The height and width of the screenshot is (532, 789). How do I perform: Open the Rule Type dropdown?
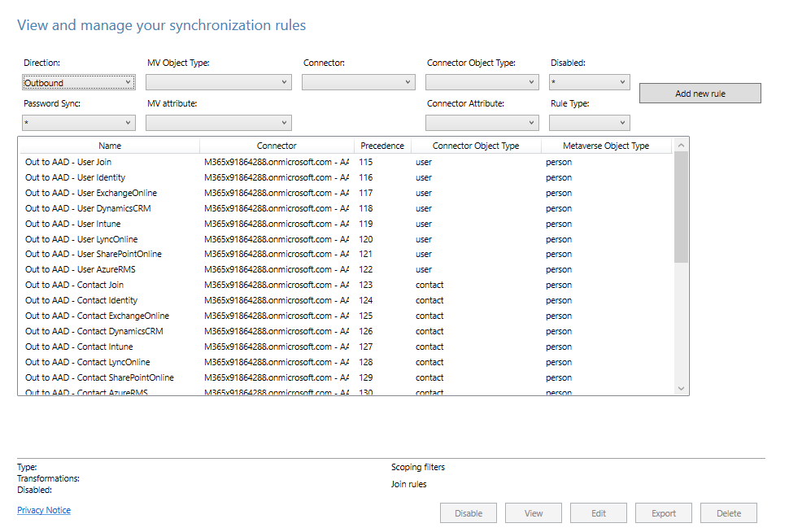coord(589,123)
